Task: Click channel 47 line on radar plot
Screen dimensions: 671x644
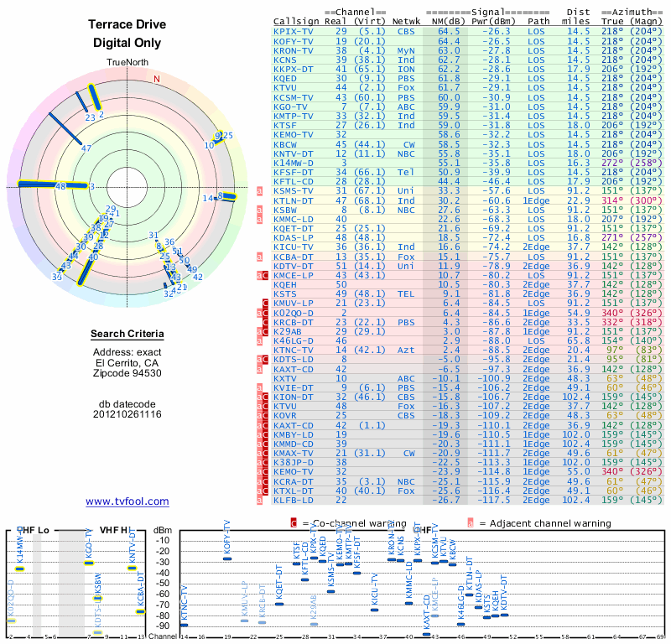Action: pyautogui.click(x=65, y=129)
